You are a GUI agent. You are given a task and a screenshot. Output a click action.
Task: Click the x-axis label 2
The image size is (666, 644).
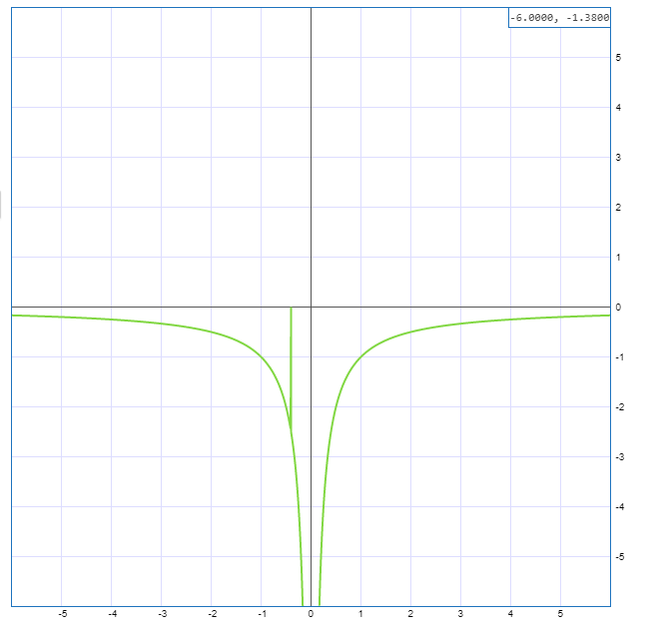pos(410,613)
